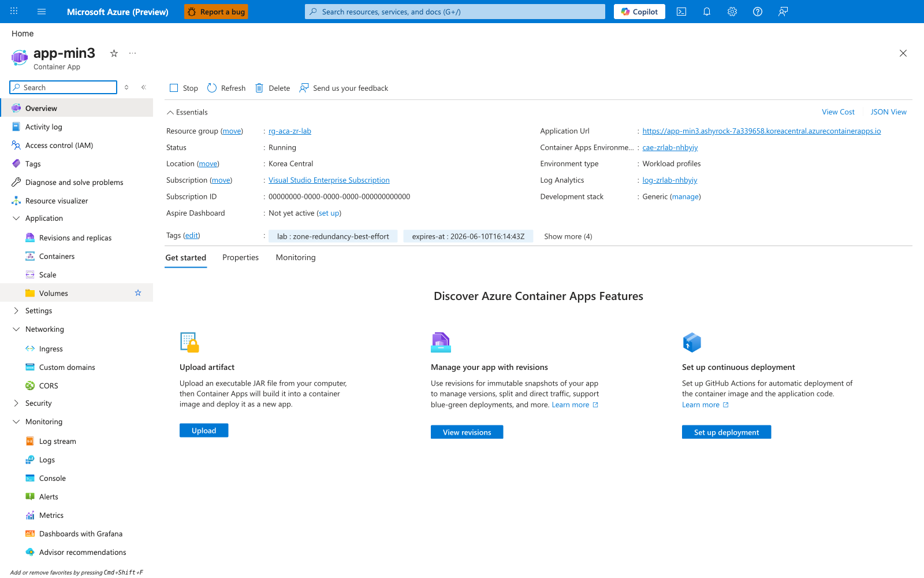Focus the global search resources field

455,12
